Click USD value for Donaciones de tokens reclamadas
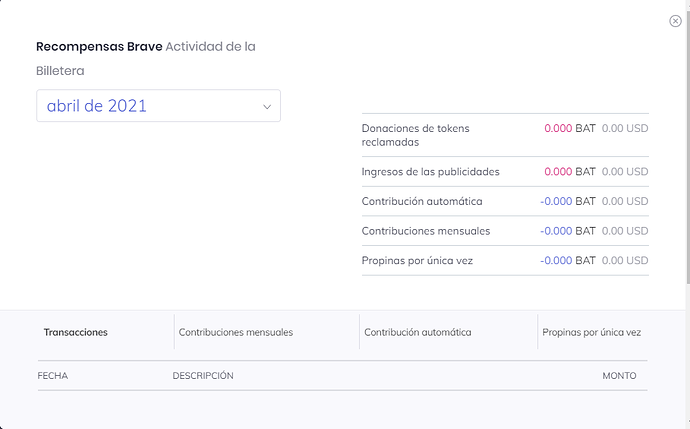This screenshot has height=429, width=690. [625, 129]
